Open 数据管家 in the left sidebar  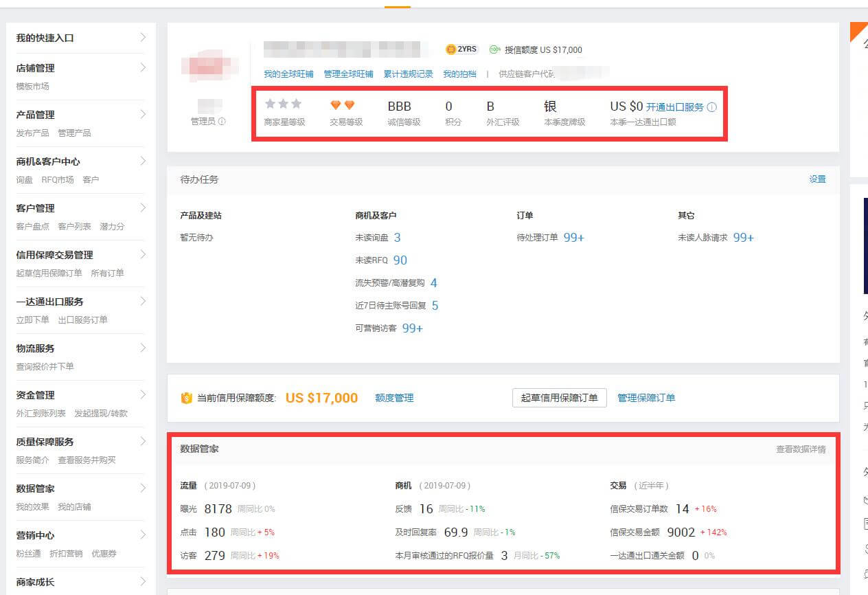click(36, 489)
